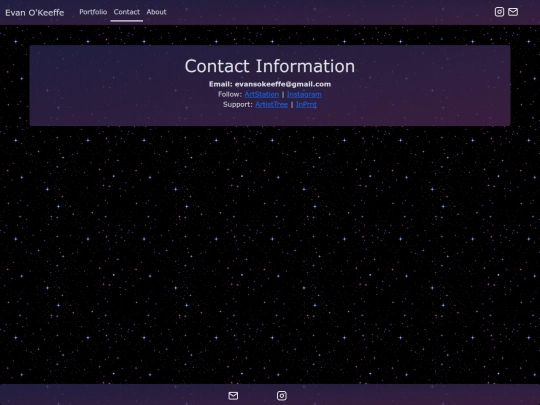The width and height of the screenshot is (540, 405).
Task: Open Instagram icon in the top header
Action: [x=499, y=12]
